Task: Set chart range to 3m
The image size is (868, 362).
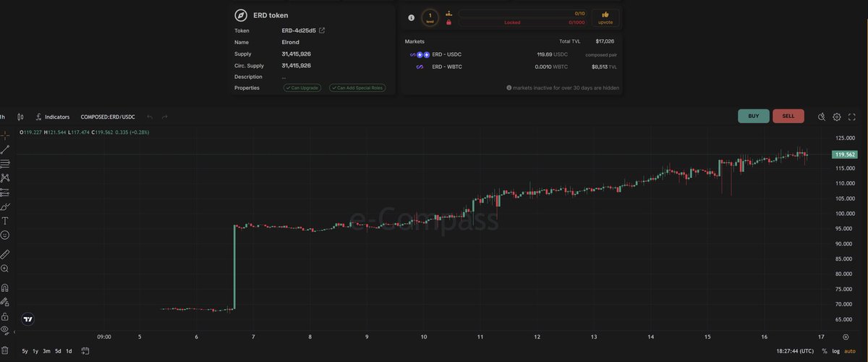Action: tap(46, 351)
